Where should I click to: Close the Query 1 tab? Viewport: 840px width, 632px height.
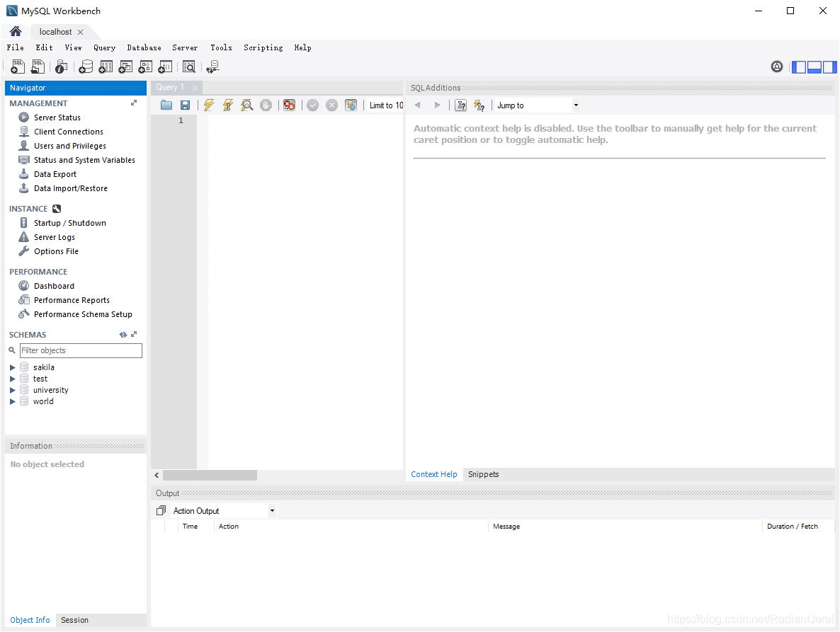point(195,88)
